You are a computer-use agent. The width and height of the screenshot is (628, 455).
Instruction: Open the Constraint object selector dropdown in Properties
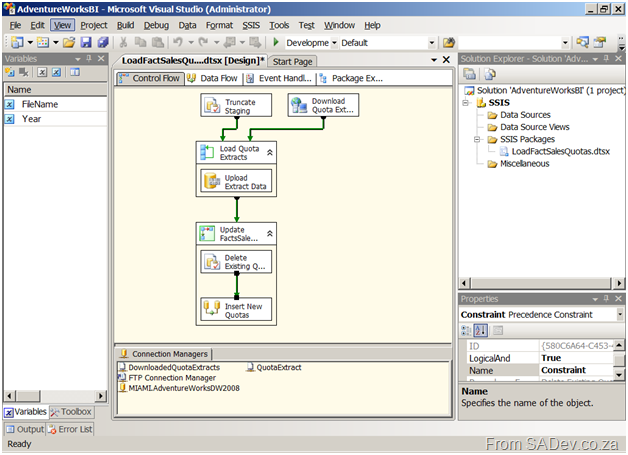tap(620, 314)
